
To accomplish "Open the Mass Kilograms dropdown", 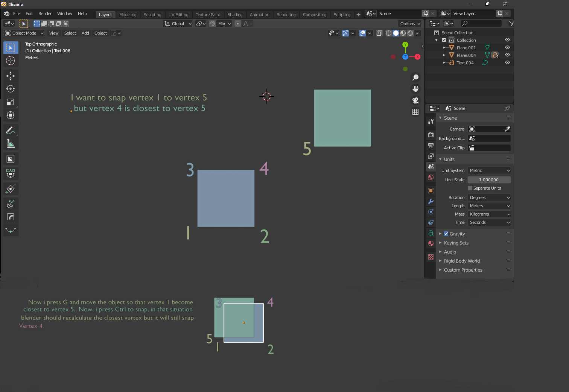I will pyautogui.click(x=489, y=214).
